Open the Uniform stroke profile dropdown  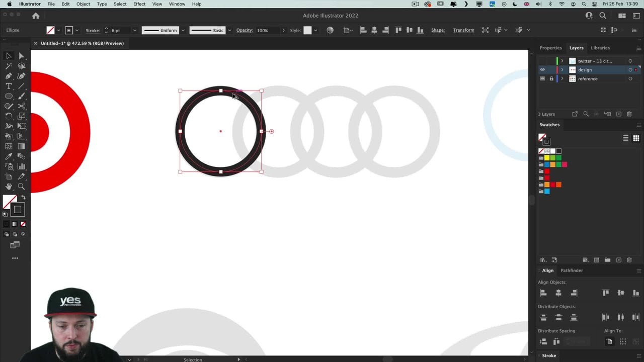[183, 30]
